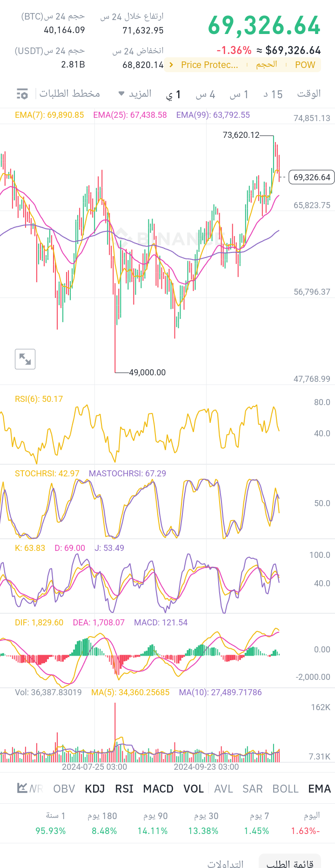Toggle the EMA indicator
Image resolution: width=335 pixels, height=868 pixels.
click(319, 788)
